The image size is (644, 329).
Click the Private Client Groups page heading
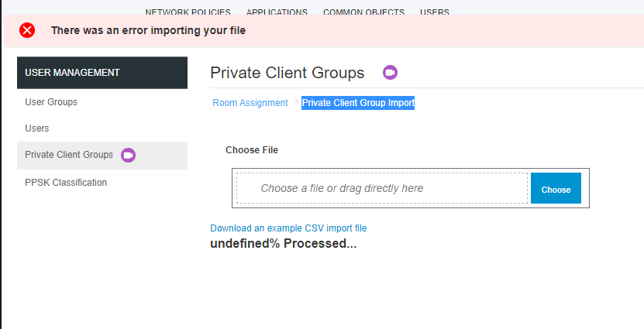click(287, 73)
